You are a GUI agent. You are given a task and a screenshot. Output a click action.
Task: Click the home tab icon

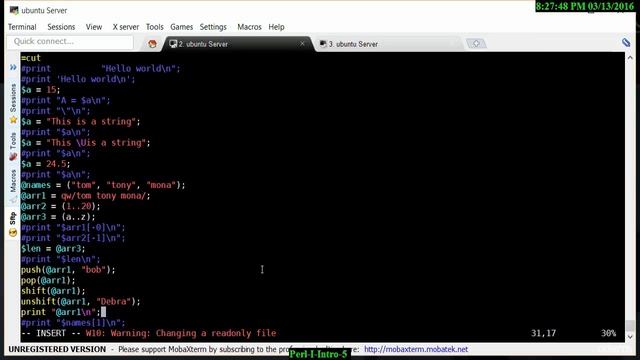point(152,44)
